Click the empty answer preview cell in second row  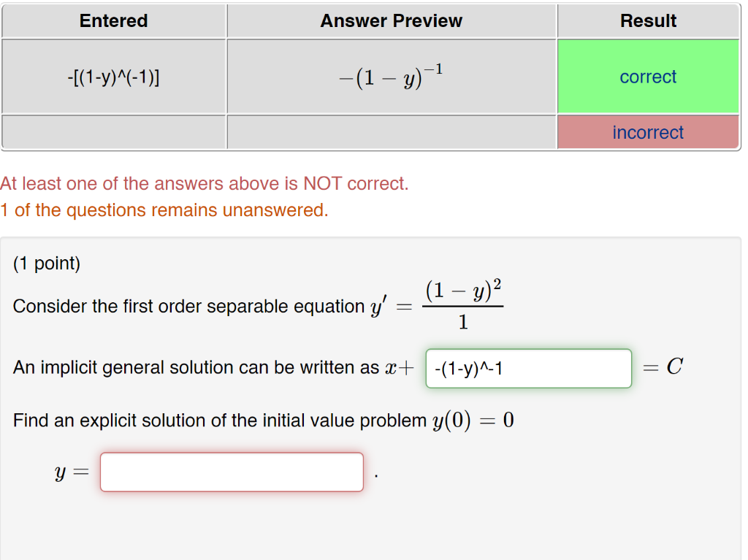coord(392,132)
